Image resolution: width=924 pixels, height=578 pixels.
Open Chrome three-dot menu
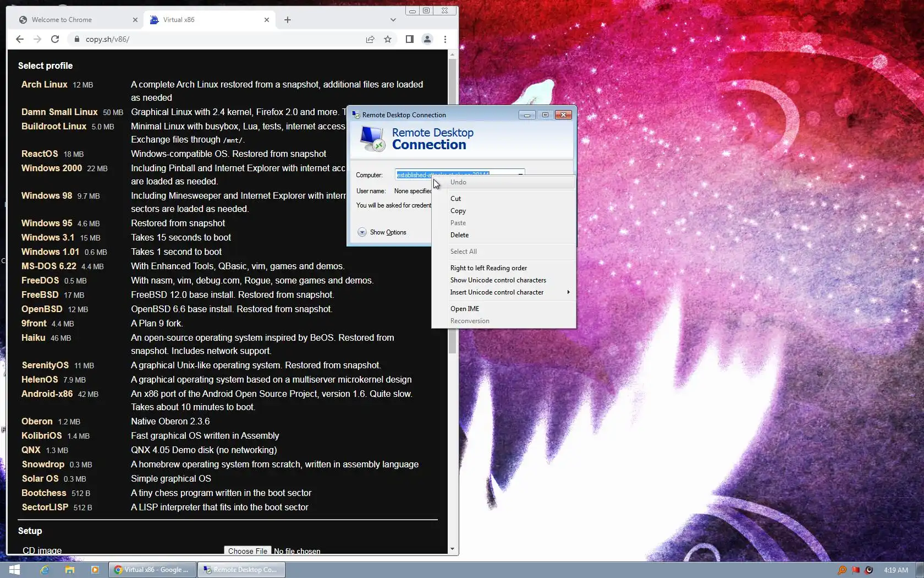click(445, 39)
